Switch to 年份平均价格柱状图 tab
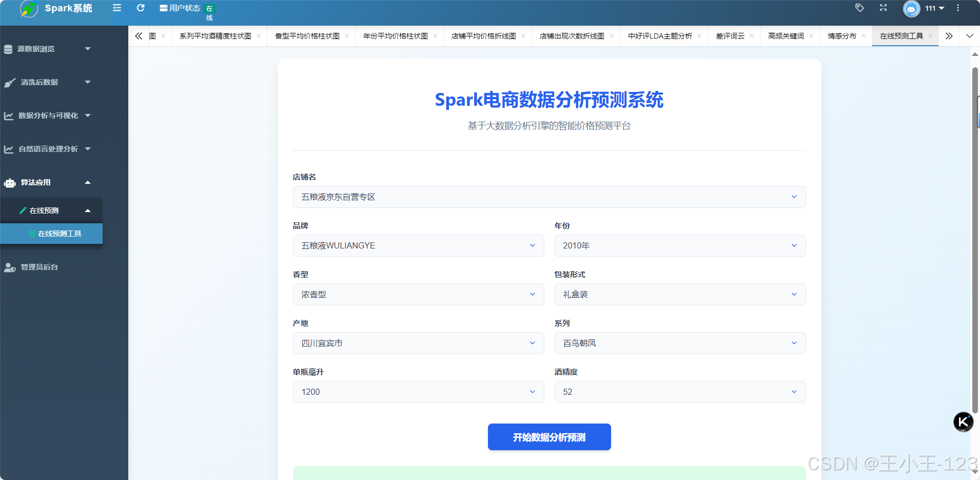 tap(396, 36)
